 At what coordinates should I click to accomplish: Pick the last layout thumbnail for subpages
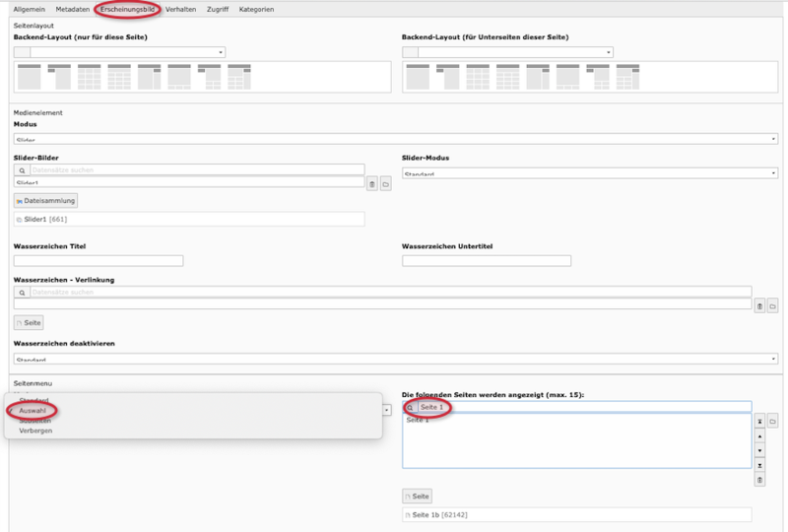pyautogui.click(x=627, y=77)
